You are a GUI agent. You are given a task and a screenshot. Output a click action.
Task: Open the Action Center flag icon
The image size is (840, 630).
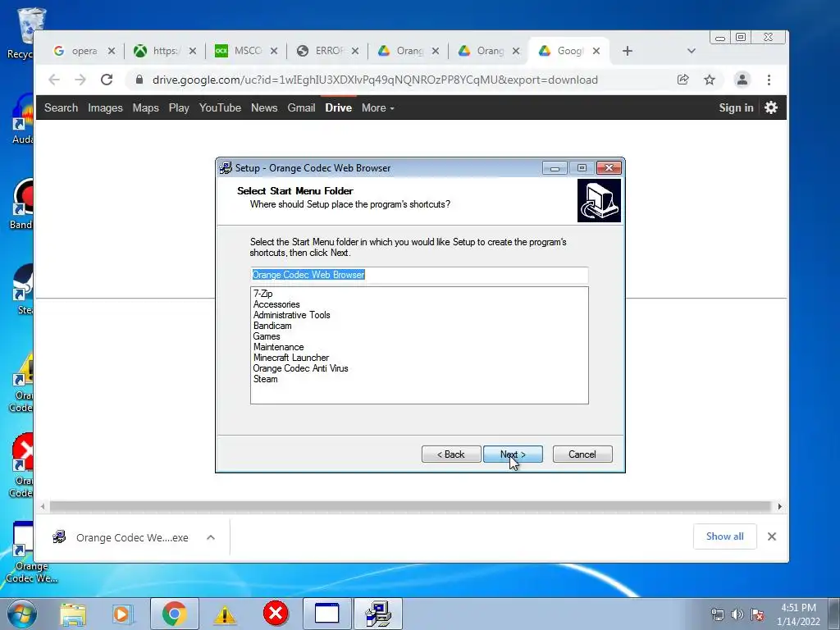pos(757,614)
